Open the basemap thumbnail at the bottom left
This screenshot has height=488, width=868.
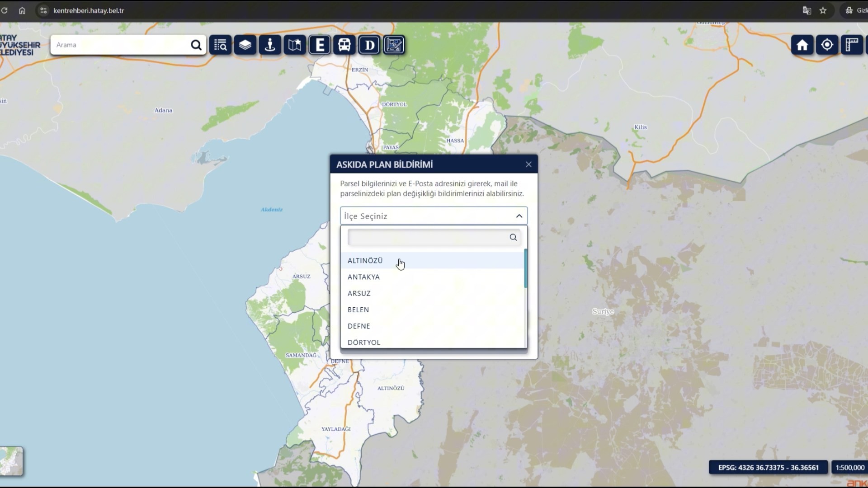11,461
